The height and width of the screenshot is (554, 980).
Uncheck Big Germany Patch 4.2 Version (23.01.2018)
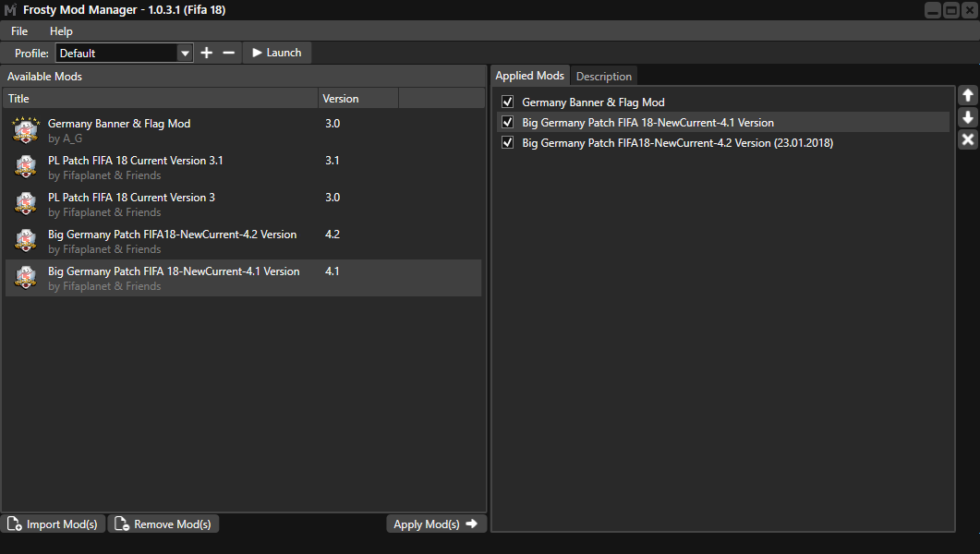(x=507, y=143)
